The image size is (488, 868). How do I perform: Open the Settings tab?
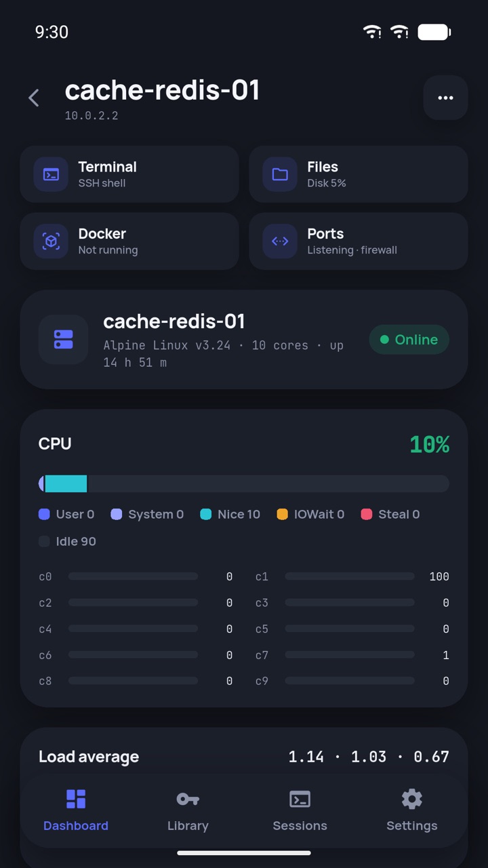411,811
